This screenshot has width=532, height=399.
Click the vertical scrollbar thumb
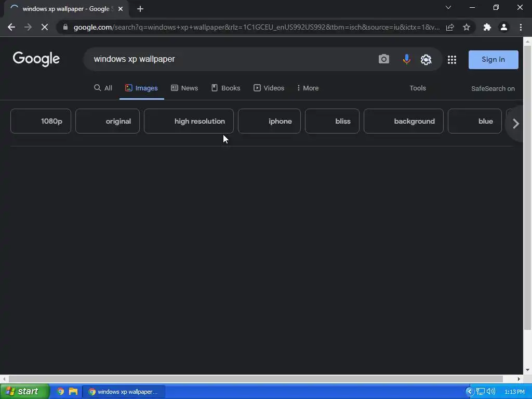pyautogui.click(x=527, y=188)
